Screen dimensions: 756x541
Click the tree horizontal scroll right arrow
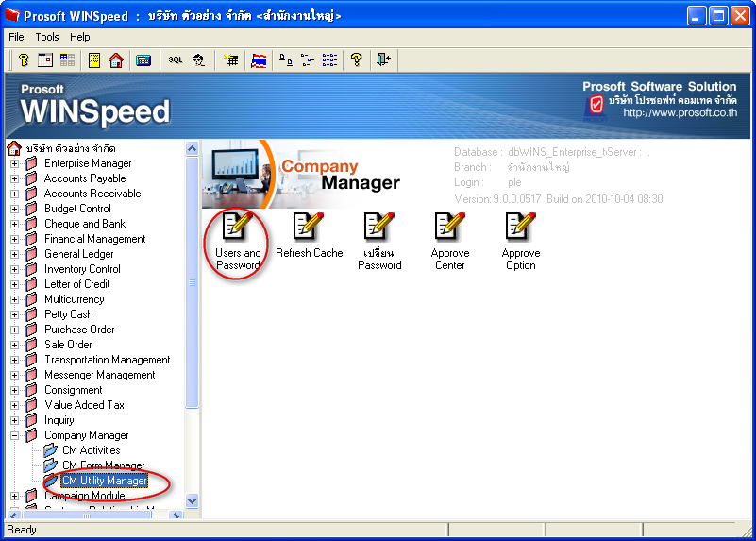coord(176,515)
